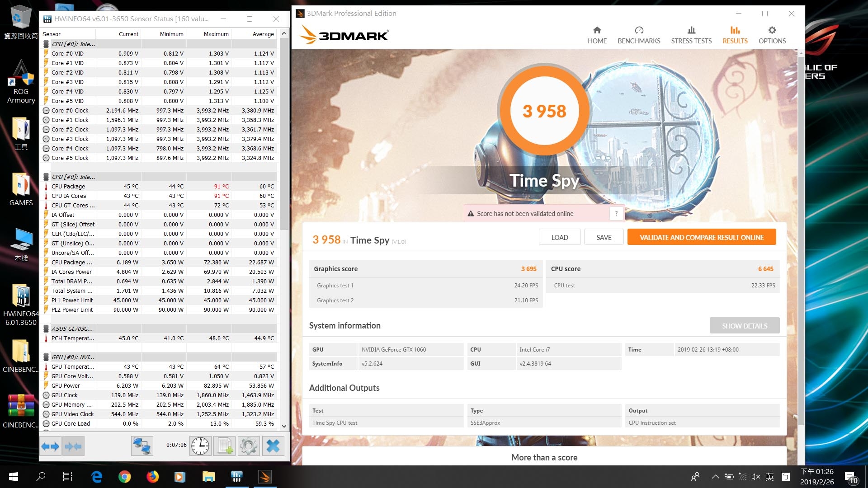Open the Recycle Bin desktop icon
This screenshot has height=488, width=868.
click(x=21, y=22)
